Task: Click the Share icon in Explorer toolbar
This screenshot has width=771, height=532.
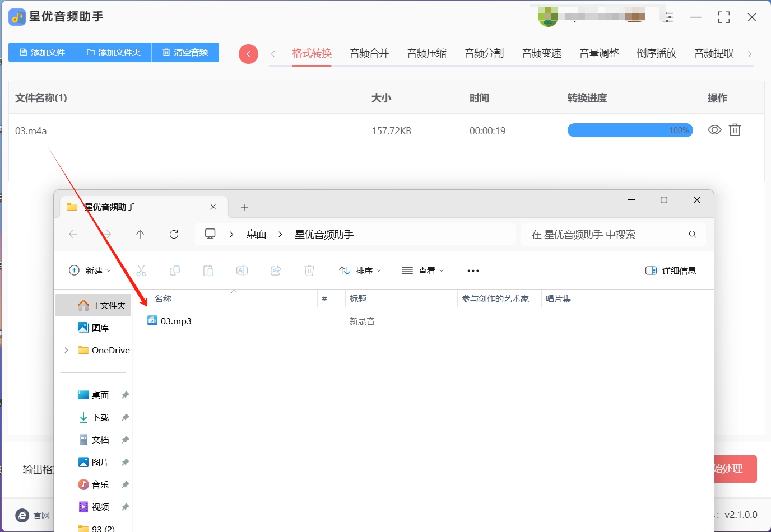Action: pos(276,270)
